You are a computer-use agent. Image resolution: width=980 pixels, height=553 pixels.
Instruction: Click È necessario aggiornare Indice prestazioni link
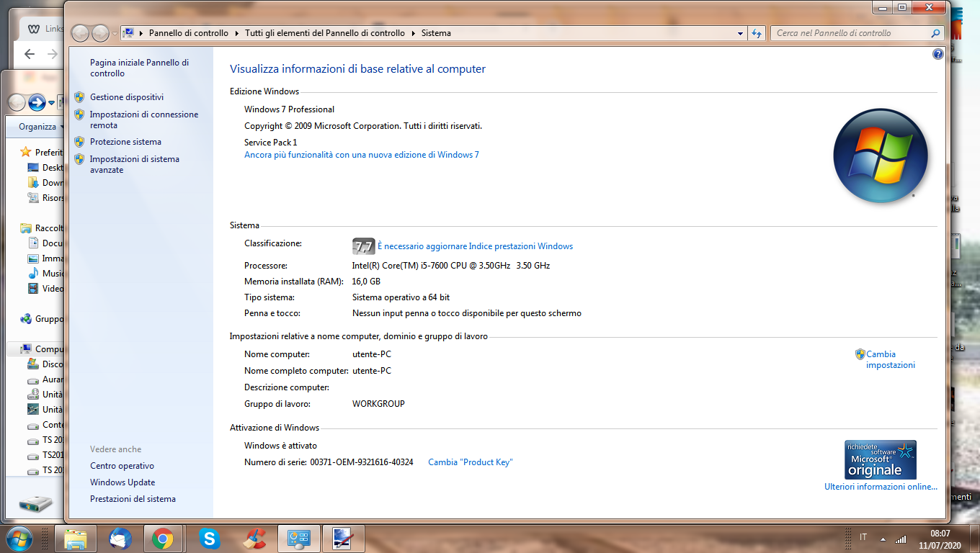476,246
